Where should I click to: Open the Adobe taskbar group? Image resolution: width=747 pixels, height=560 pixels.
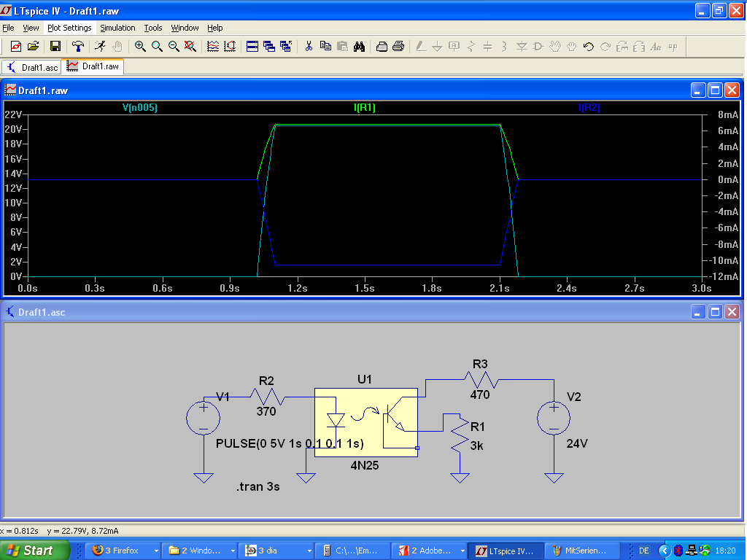coord(430,551)
